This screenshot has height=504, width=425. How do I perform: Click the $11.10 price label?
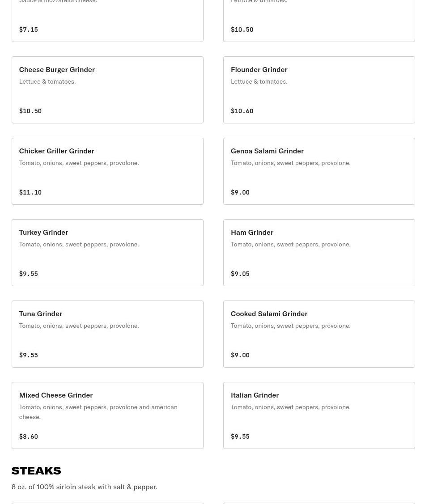30,192
